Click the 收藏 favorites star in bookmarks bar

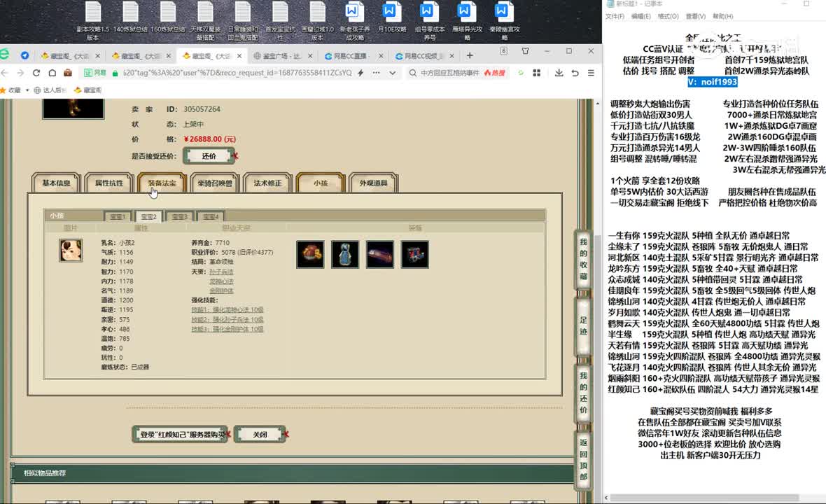point(3,90)
